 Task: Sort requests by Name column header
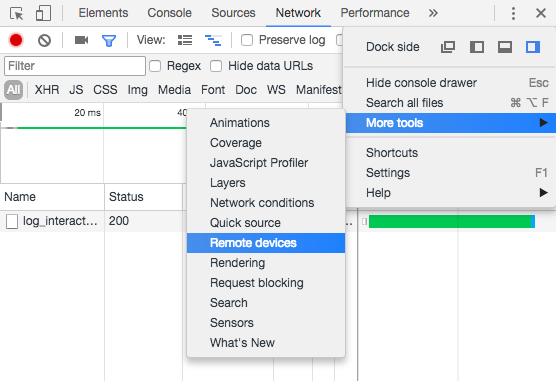click(x=52, y=197)
